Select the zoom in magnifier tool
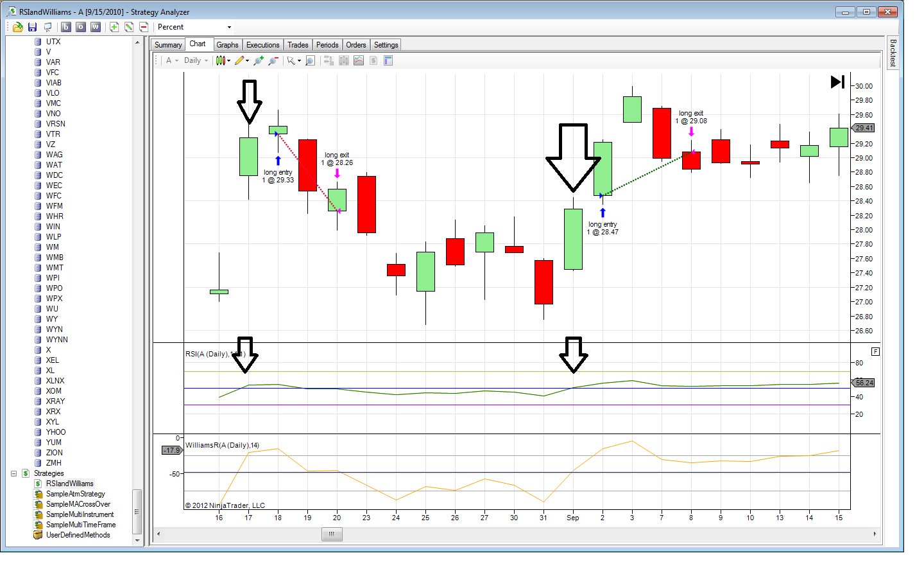 (x=259, y=60)
